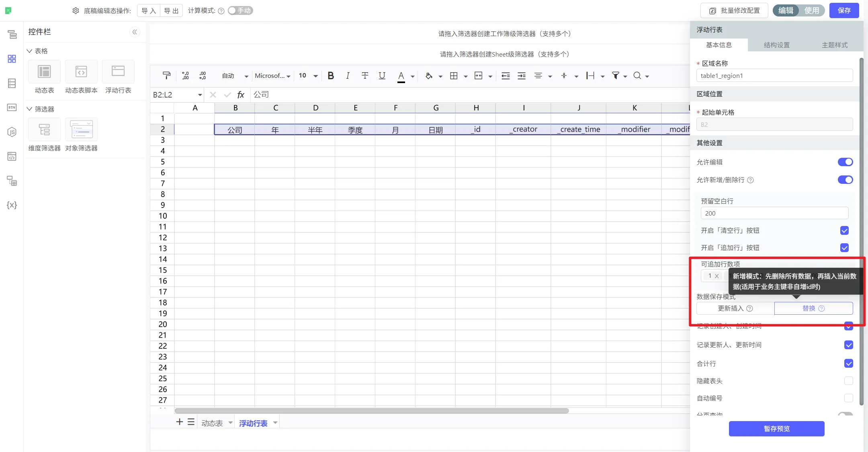Collapse the widget panel with chevrons icon

(135, 32)
